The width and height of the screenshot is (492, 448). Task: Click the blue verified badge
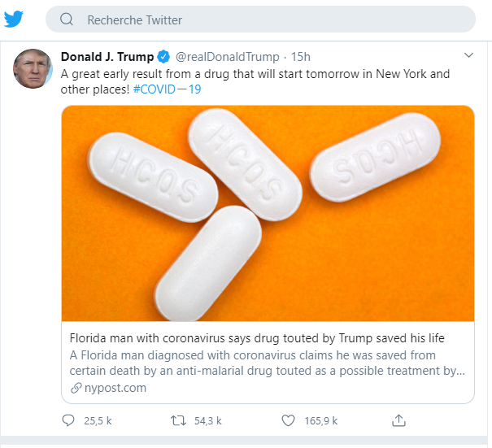pos(163,57)
